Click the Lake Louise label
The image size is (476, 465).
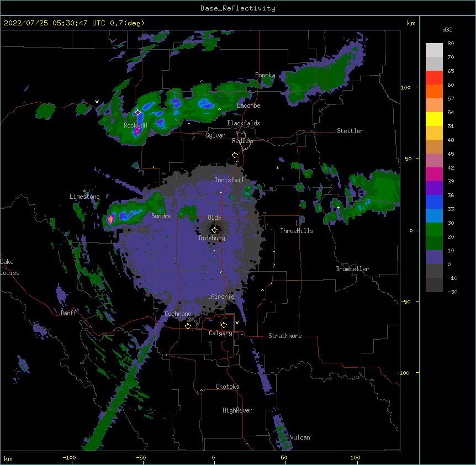(x=10, y=267)
